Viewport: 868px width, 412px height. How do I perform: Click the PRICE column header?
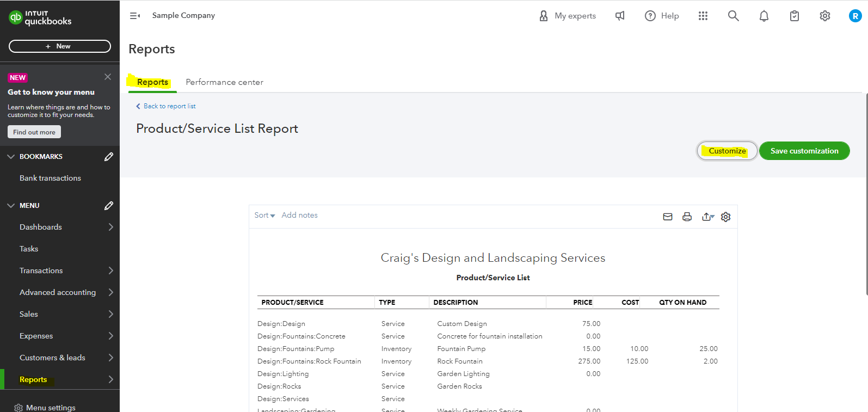click(x=583, y=303)
